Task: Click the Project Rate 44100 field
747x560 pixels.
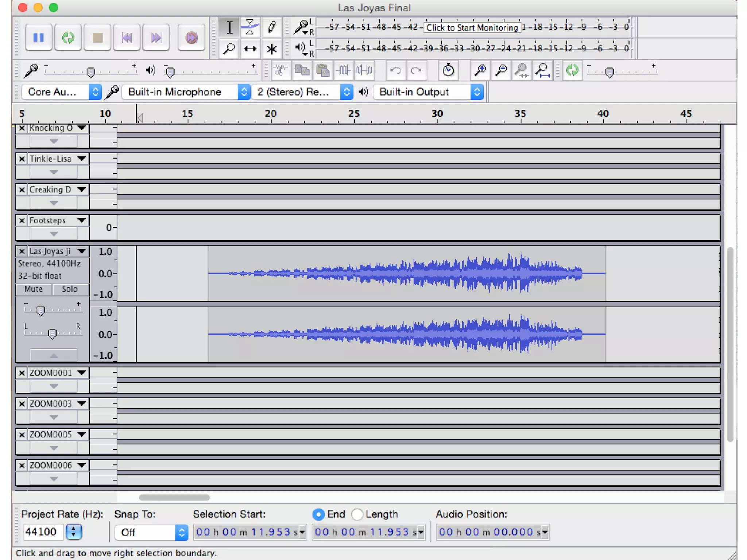Action: click(42, 532)
